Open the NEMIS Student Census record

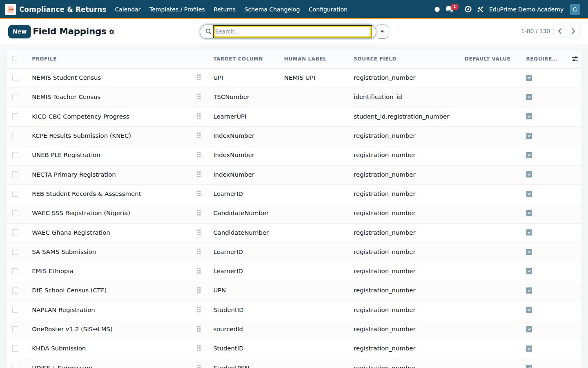[67, 78]
